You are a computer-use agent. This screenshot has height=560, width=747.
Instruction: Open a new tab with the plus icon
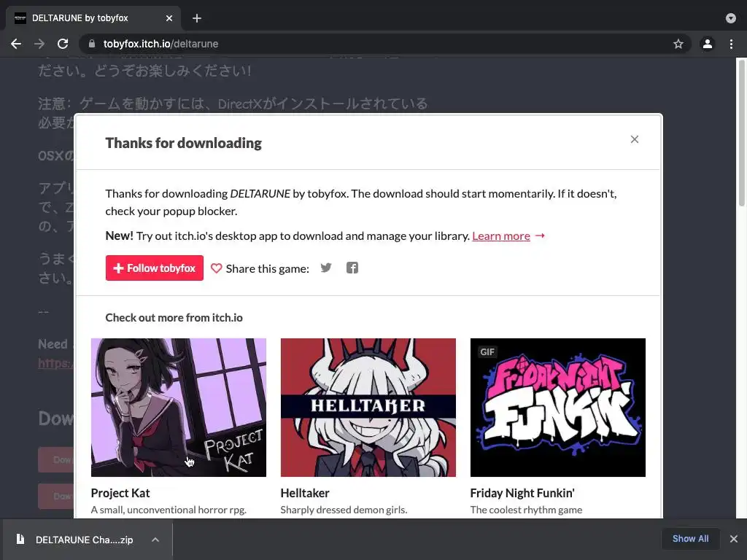coord(197,18)
